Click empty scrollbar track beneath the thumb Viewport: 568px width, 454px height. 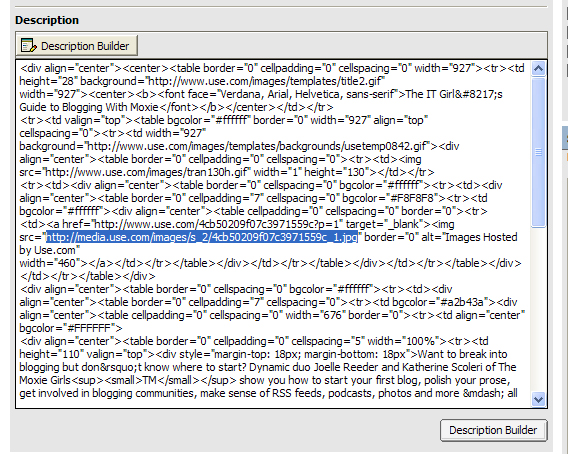538,310
